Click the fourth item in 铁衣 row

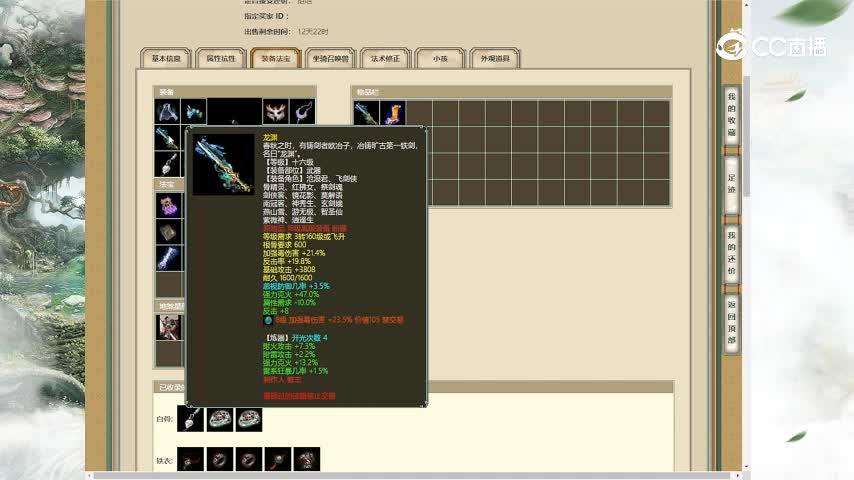click(278, 460)
